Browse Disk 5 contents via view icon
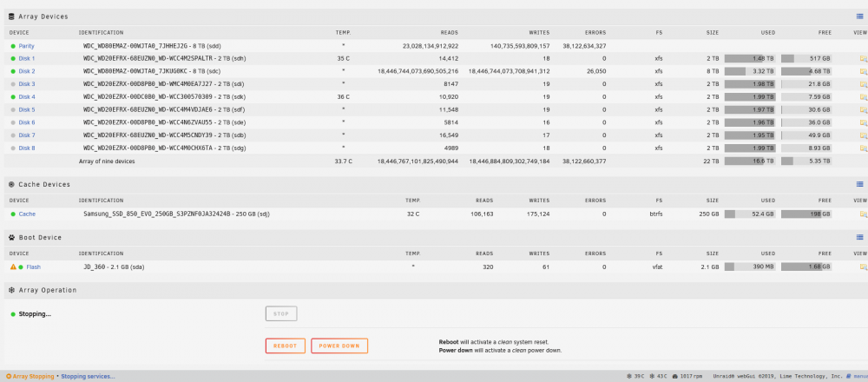The image size is (868, 382). (x=863, y=109)
